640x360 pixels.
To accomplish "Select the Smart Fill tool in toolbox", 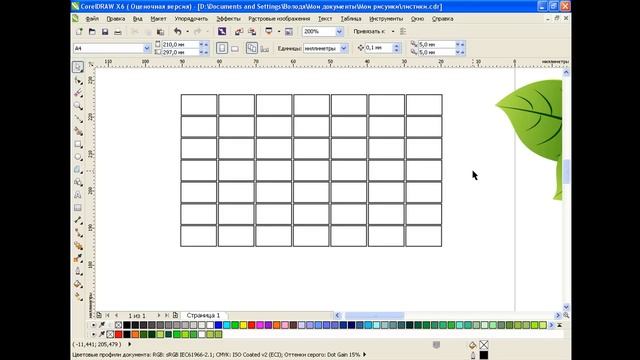I will pyautogui.click(x=78, y=131).
